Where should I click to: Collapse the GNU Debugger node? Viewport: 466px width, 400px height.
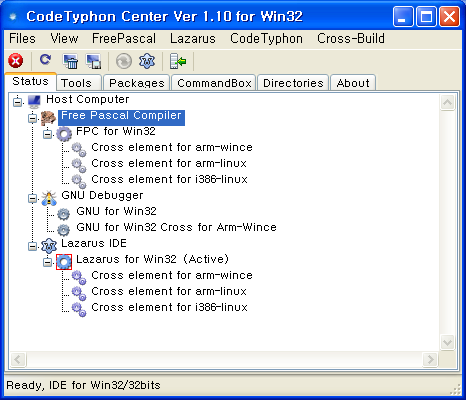pyautogui.click(x=32, y=198)
